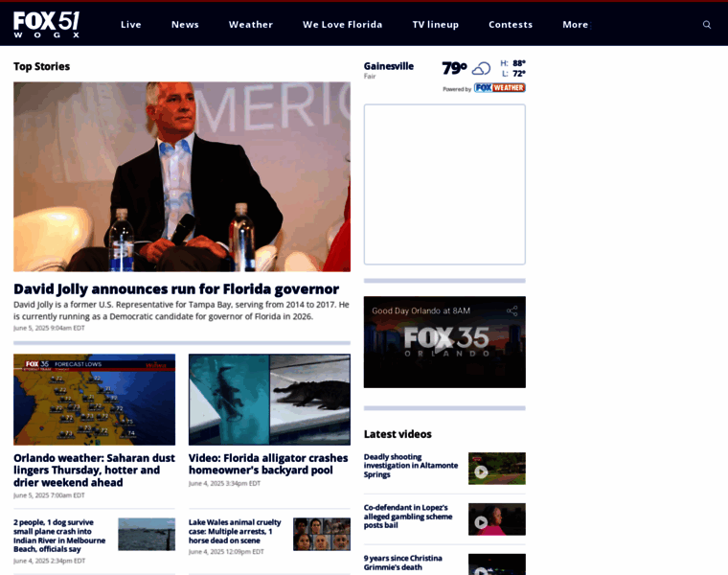Open the TV lineup menu item
This screenshot has width=728, height=575.
pyautogui.click(x=436, y=25)
